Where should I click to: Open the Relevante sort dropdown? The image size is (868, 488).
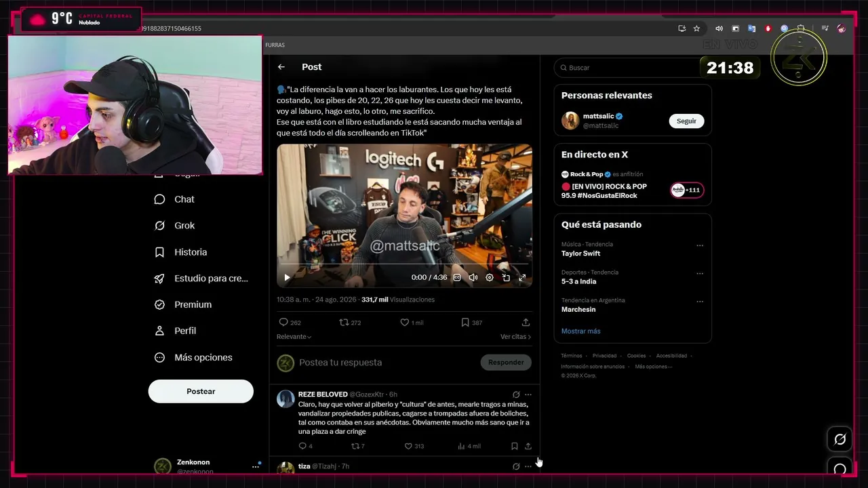[294, 337]
